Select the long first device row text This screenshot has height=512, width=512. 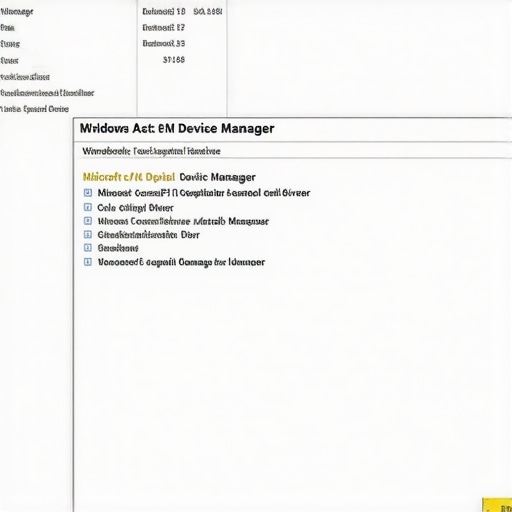(x=204, y=193)
